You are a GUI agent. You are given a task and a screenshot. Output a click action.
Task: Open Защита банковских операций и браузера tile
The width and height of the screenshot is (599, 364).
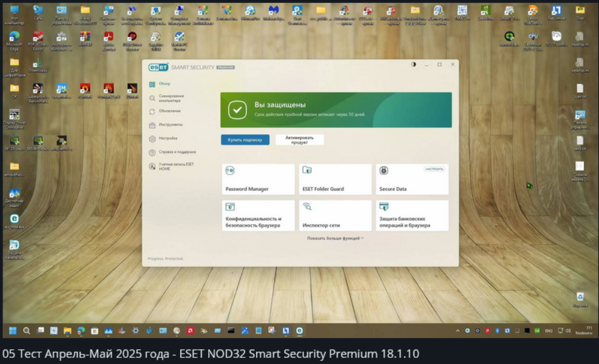412,216
